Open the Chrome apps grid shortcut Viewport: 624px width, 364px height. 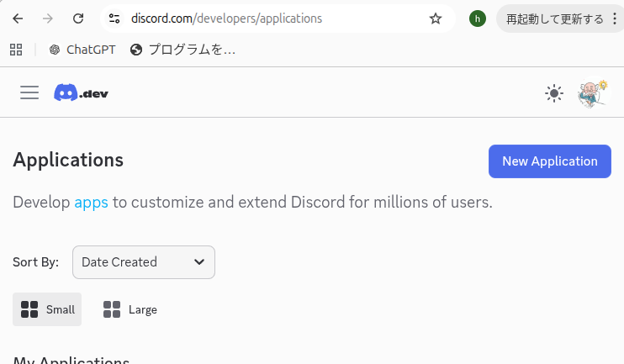click(16, 50)
